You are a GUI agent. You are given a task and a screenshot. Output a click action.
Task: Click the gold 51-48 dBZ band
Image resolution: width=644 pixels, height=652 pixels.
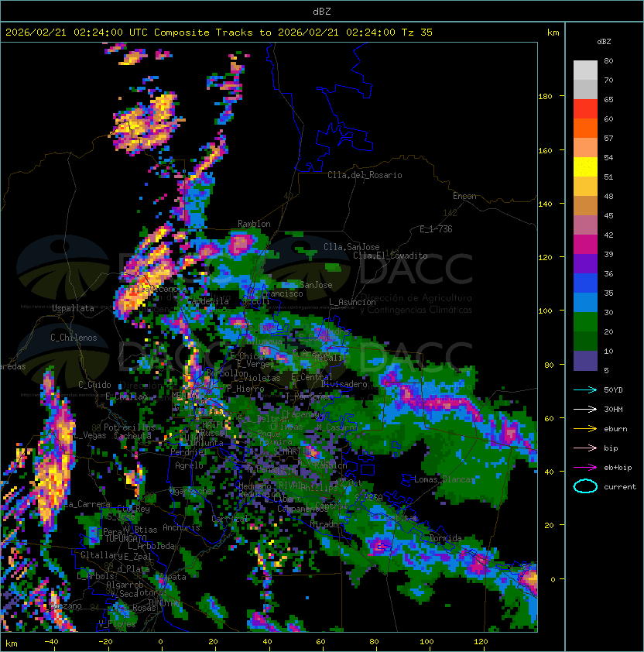[x=585, y=187]
